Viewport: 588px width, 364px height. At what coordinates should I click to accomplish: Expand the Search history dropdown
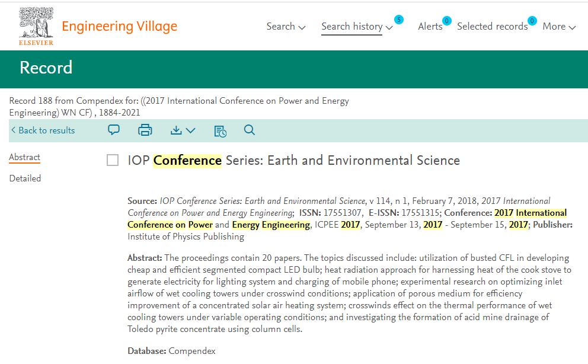[357, 27]
